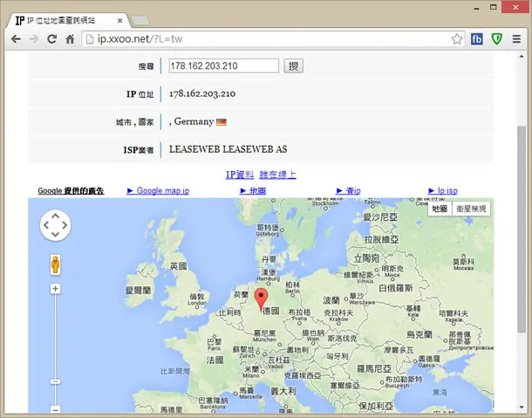
Task: Bookmark this page with star icon
Action: click(x=457, y=39)
